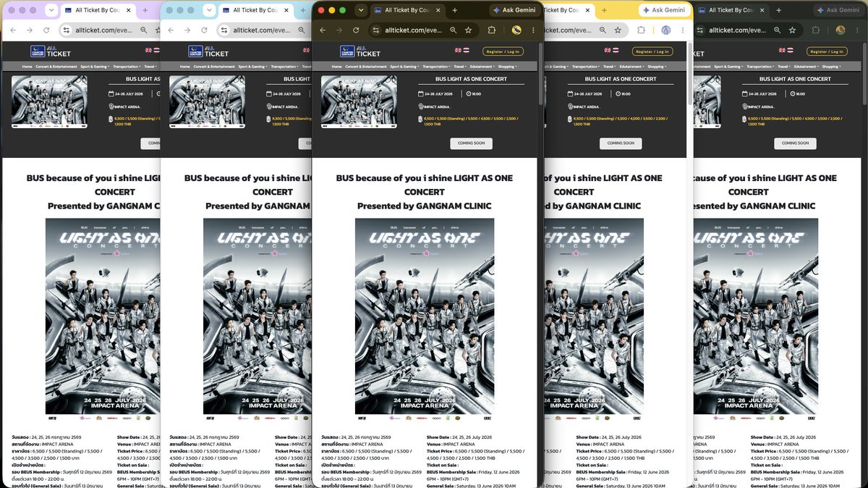
Task: Open Extensions puzzle icon in yellow window
Action: [641, 30]
